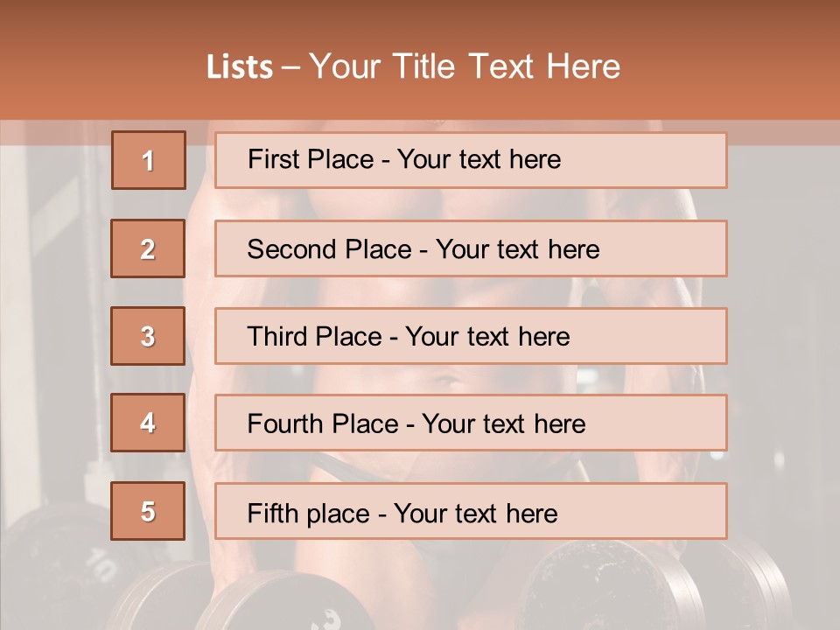The width and height of the screenshot is (840, 630).
Task: Click the number 3 box
Action: tap(148, 336)
